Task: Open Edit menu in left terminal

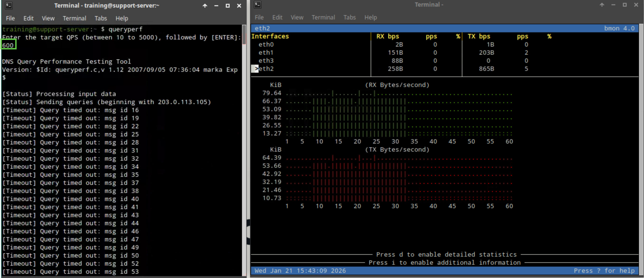Action: coord(28,18)
